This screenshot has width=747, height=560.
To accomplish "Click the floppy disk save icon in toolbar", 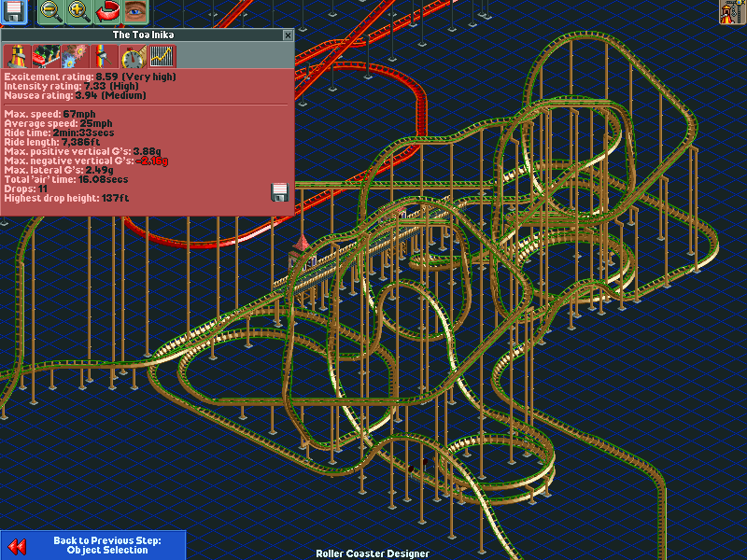I will click(13, 11).
